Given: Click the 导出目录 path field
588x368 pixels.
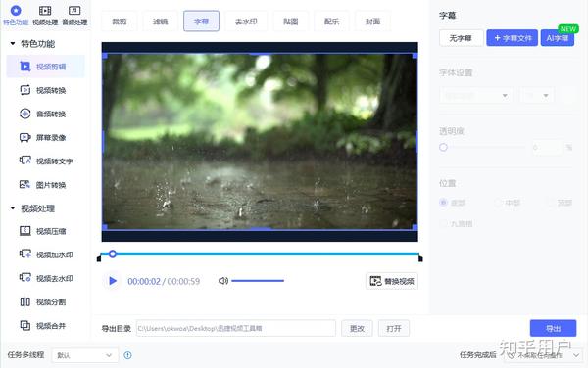Looking at the screenshot, I should point(236,328).
